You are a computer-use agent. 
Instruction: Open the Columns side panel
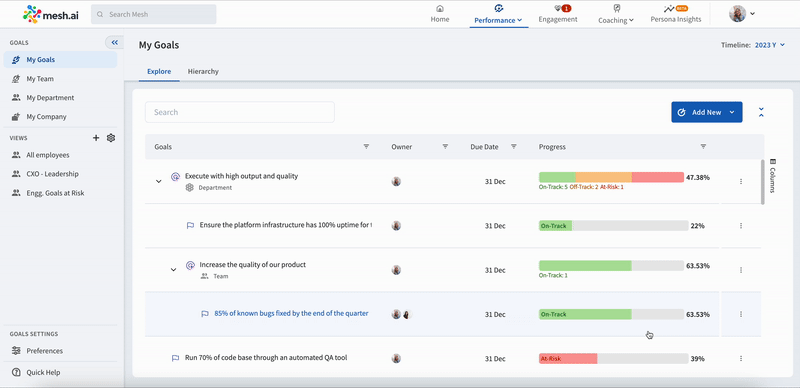pos(772,175)
